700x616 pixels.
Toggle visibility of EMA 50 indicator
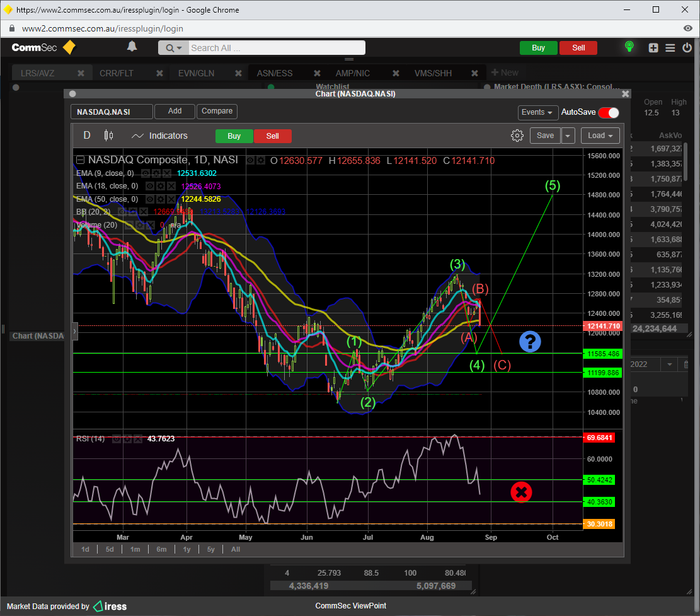click(x=150, y=199)
